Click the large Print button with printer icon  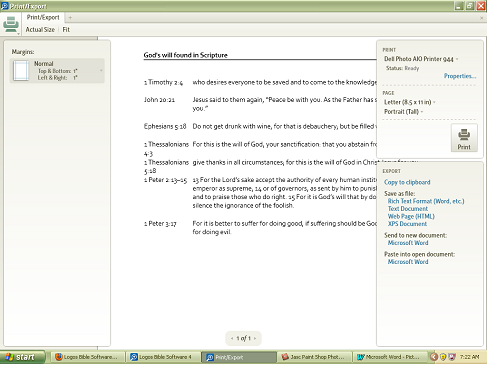pyautogui.click(x=464, y=138)
